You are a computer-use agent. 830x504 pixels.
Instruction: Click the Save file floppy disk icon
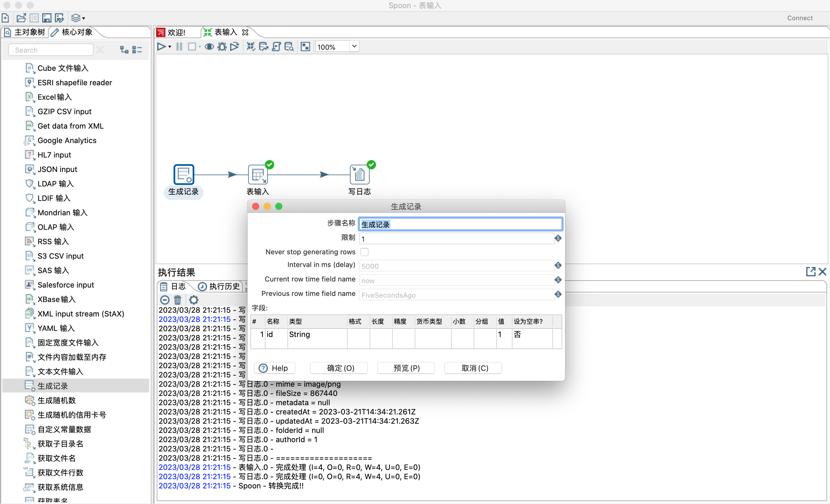[47, 18]
